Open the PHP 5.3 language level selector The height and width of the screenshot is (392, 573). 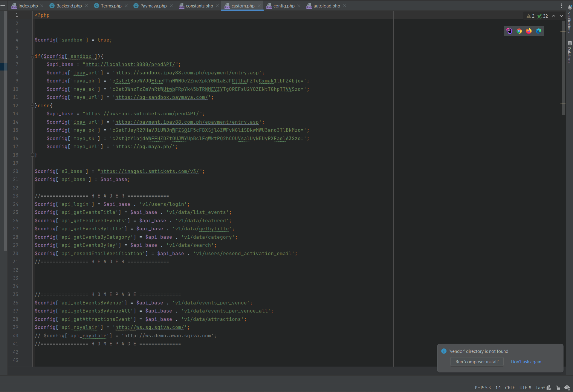(482, 388)
